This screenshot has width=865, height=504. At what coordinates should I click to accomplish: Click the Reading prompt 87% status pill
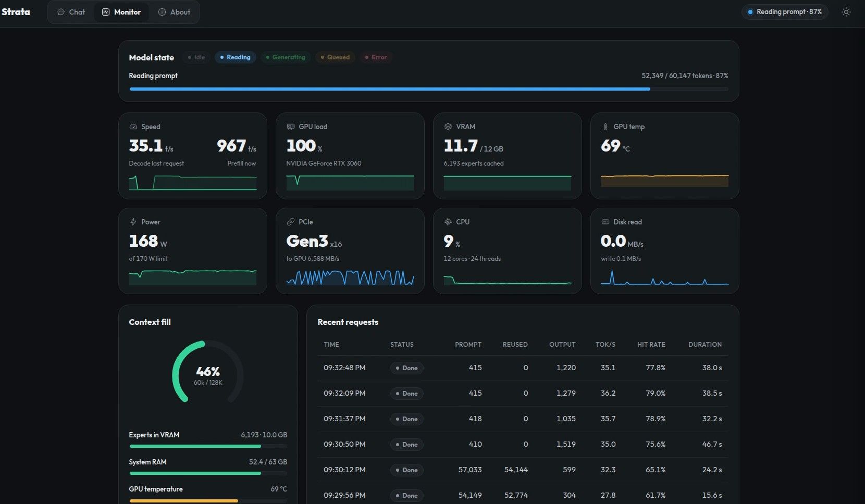(x=785, y=12)
